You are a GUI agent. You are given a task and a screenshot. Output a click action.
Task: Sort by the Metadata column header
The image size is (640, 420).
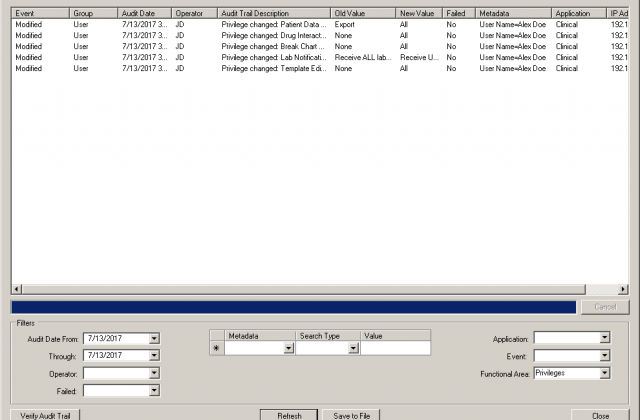(513, 13)
